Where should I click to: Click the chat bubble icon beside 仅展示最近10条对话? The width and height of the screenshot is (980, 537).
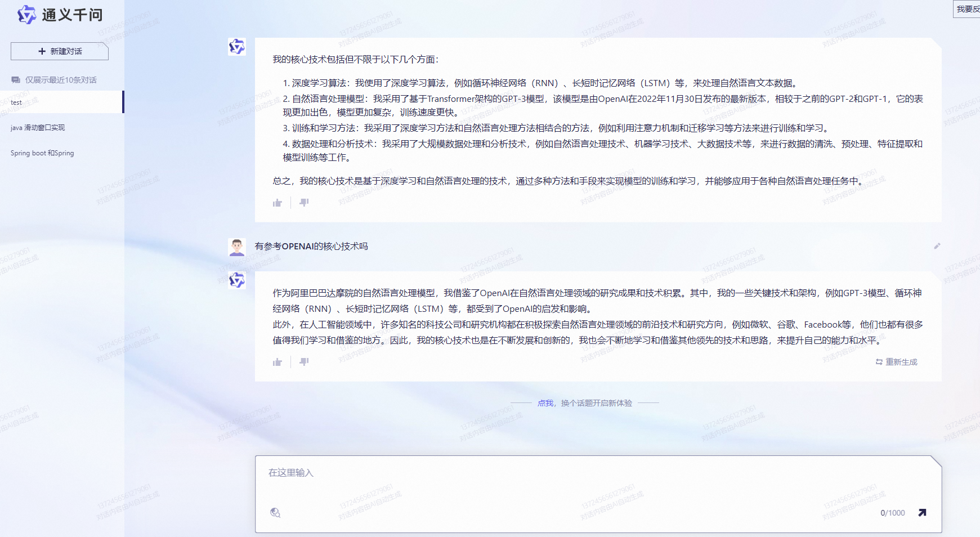[16, 80]
